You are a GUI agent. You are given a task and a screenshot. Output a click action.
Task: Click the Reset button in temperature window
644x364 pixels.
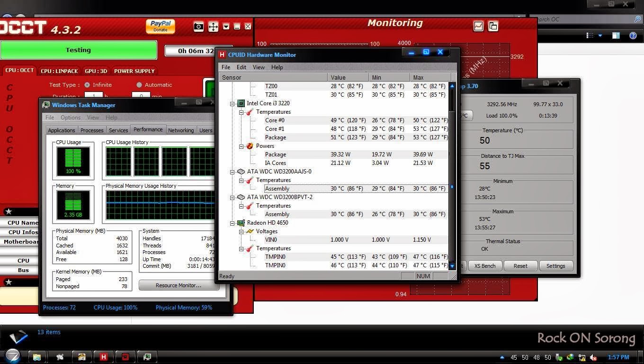point(520,266)
